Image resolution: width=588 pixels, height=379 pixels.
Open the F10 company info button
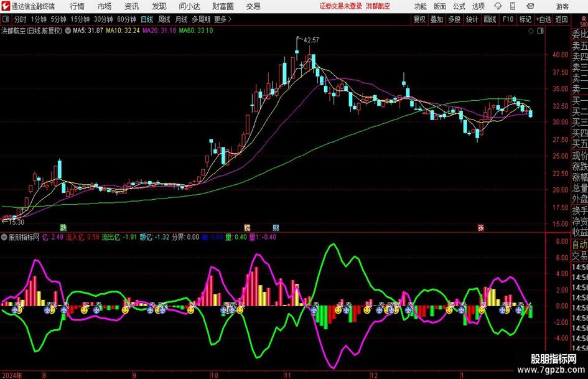[508, 19]
